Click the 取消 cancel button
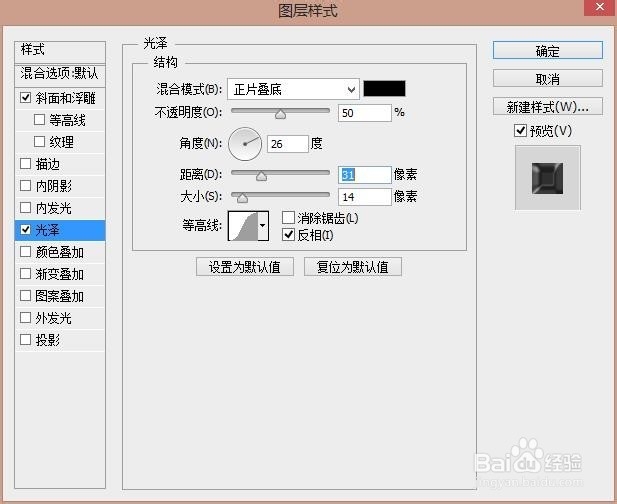 548,79
